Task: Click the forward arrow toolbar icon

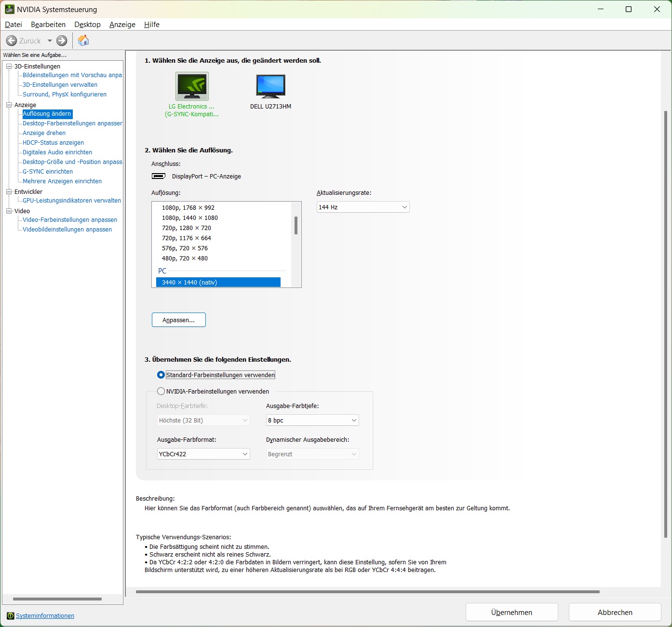Action: (62, 41)
